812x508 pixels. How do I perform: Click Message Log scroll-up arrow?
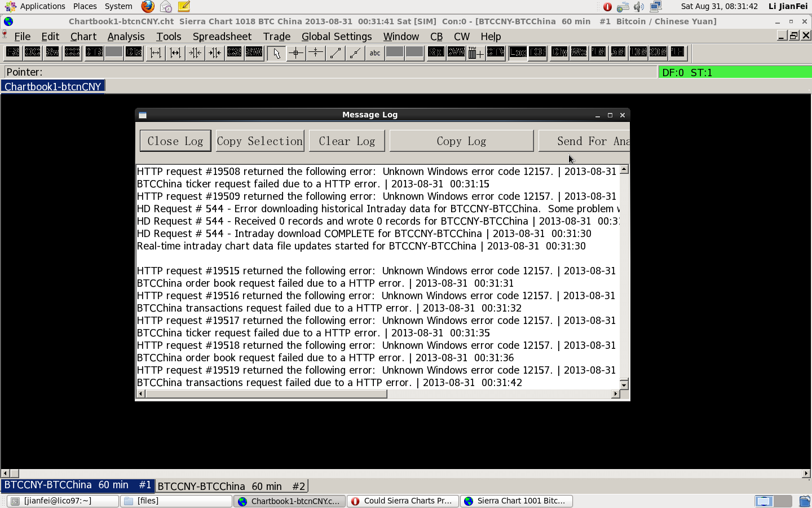pyautogui.click(x=624, y=169)
